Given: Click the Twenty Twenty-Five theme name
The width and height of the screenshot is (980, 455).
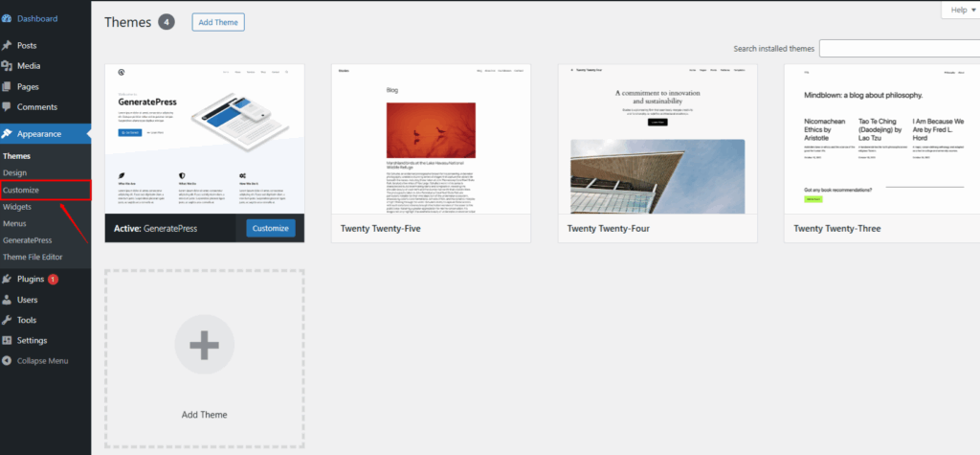Looking at the screenshot, I should click(x=381, y=228).
